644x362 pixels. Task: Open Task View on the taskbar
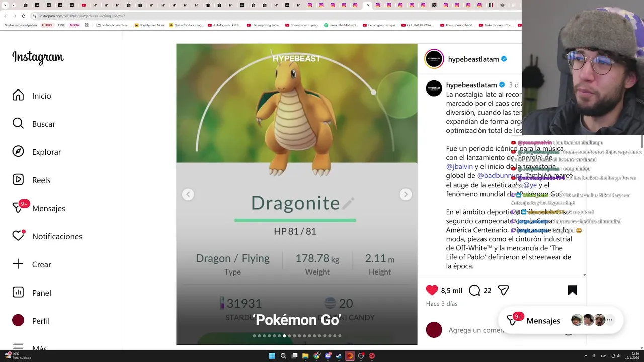294,356
